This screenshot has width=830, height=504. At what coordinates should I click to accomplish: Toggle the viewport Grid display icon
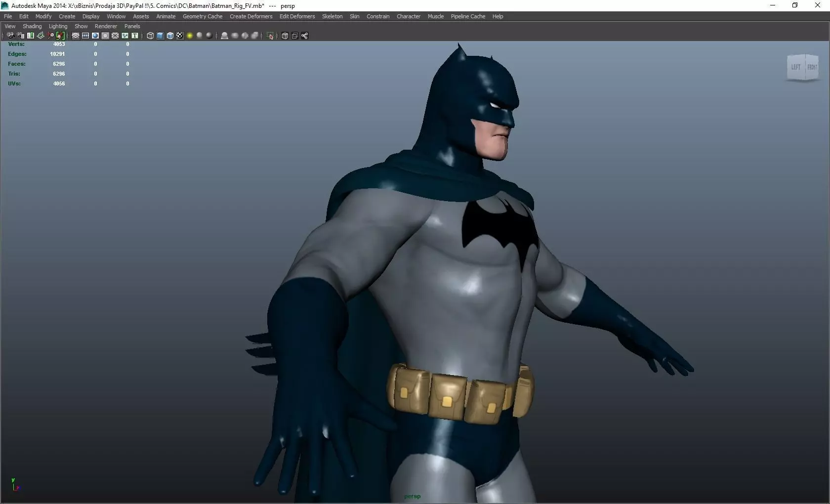pyautogui.click(x=76, y=36)
